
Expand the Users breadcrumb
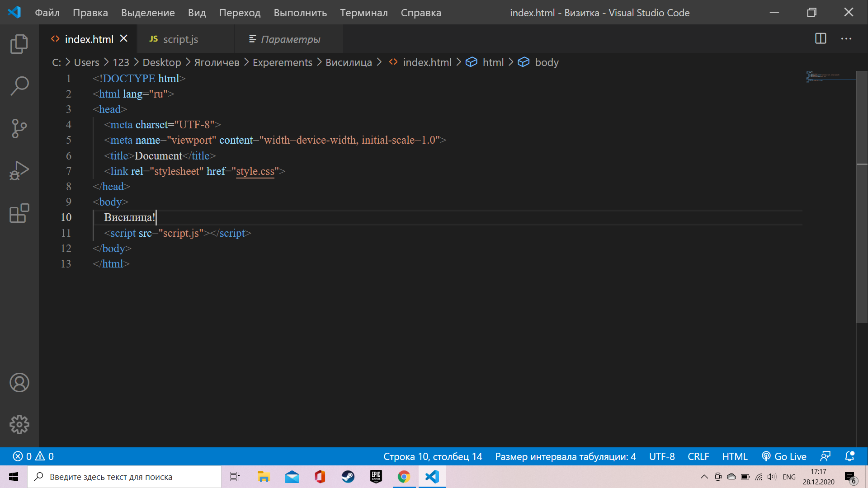click(x=86, y=62)
